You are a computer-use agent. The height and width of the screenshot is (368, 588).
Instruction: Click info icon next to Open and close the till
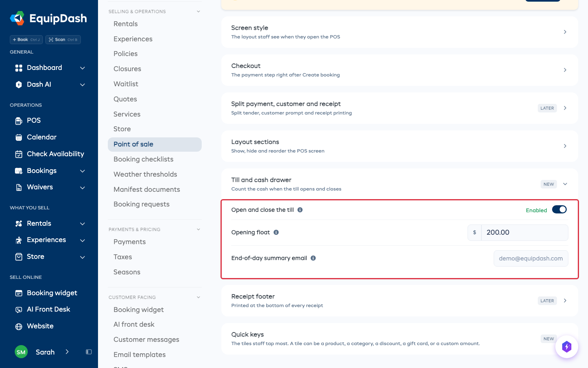300,210
